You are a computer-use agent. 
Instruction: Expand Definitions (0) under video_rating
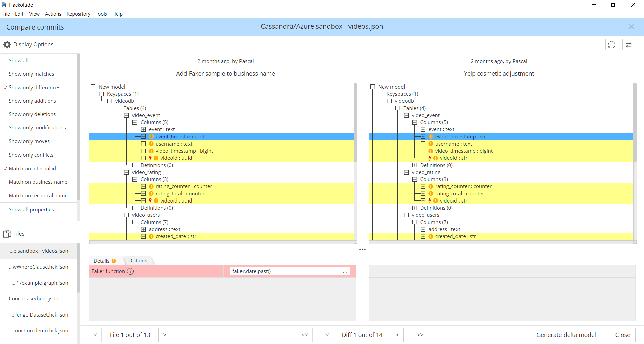pyautogui.click(x=135, y=208)
